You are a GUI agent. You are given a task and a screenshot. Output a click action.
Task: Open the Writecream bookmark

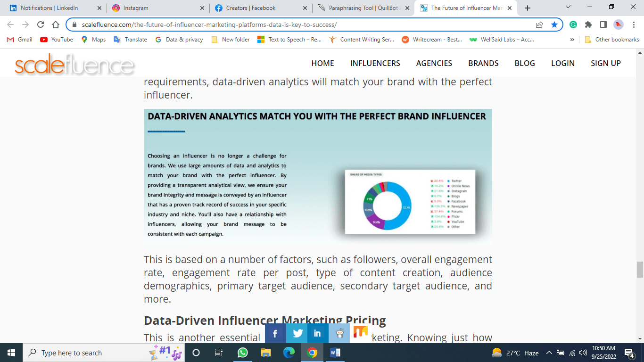click(432, 40)
